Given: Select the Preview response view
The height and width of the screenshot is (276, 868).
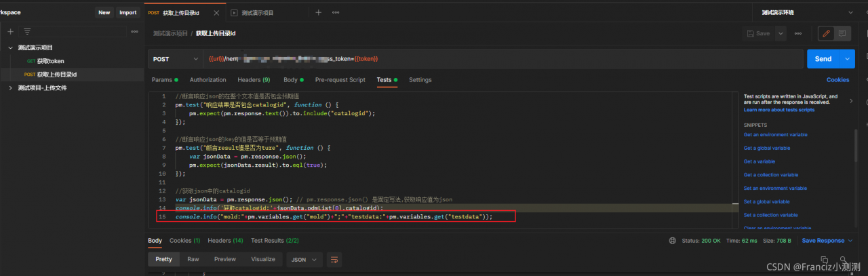Looking at the screenshot, I should coord(225,259).
